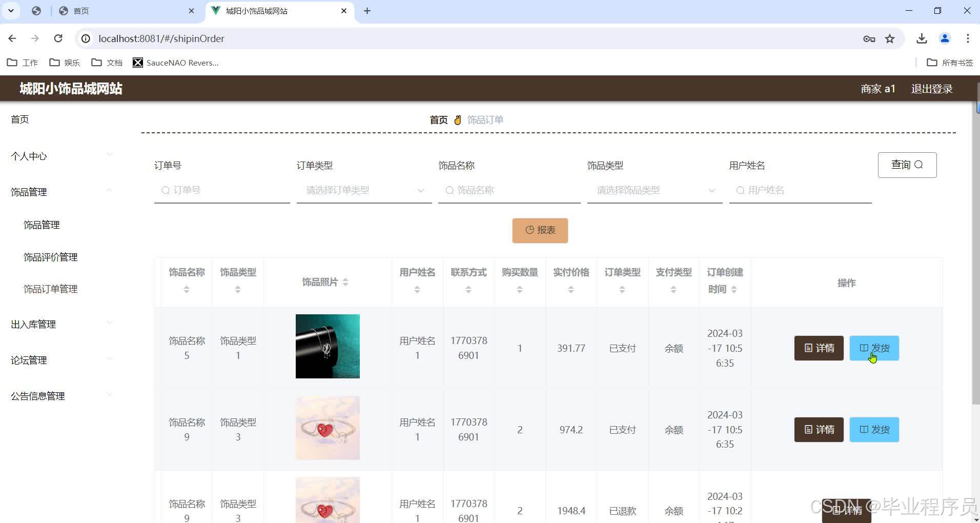
Task: Open the Chrome profile avatar
Action: coord(945,38)
